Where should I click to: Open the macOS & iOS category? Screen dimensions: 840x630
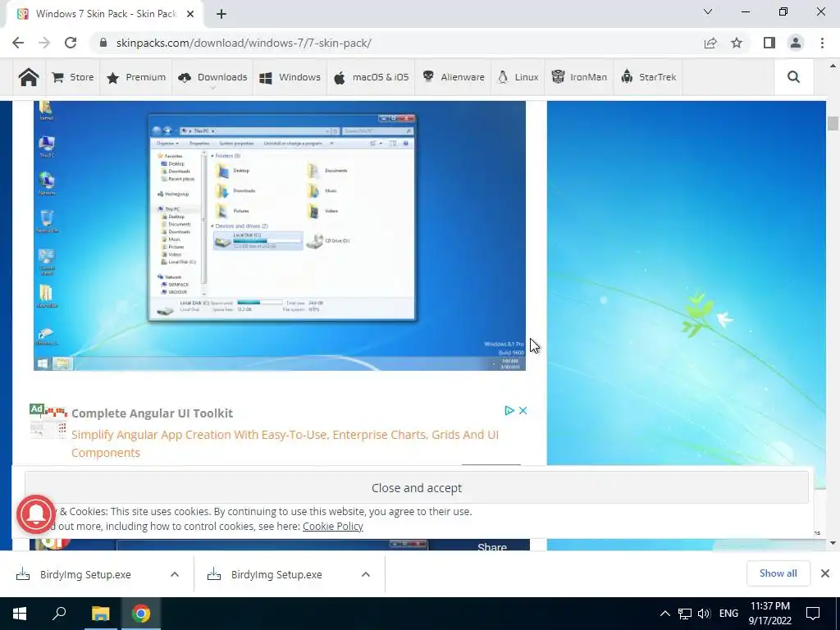(372, 77)
